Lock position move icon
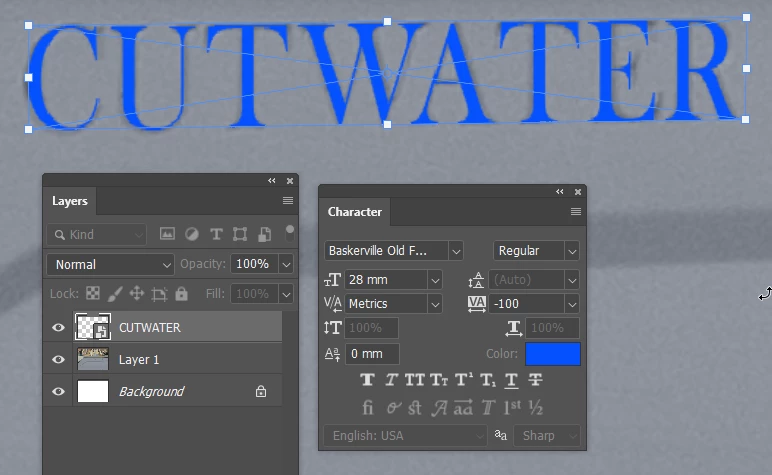The image size is (772, 475). click(x=137, y=294)
